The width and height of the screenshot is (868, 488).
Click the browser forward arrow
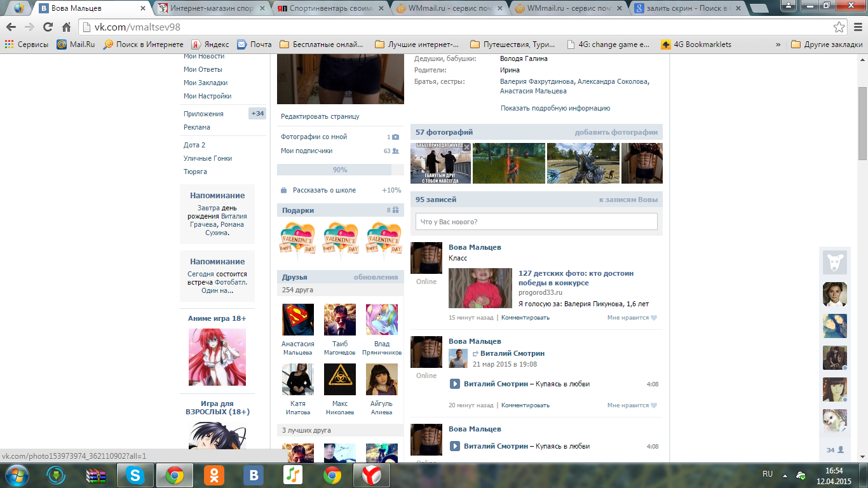coord(29,27)
